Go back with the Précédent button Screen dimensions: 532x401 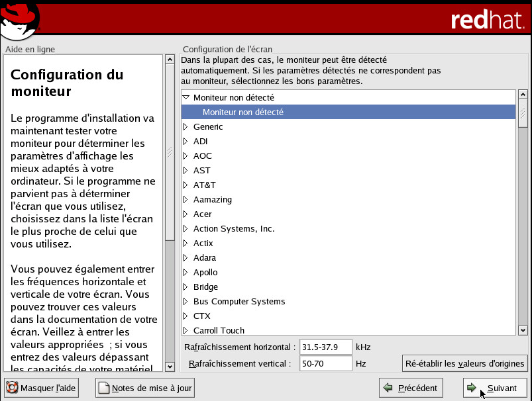411,388
